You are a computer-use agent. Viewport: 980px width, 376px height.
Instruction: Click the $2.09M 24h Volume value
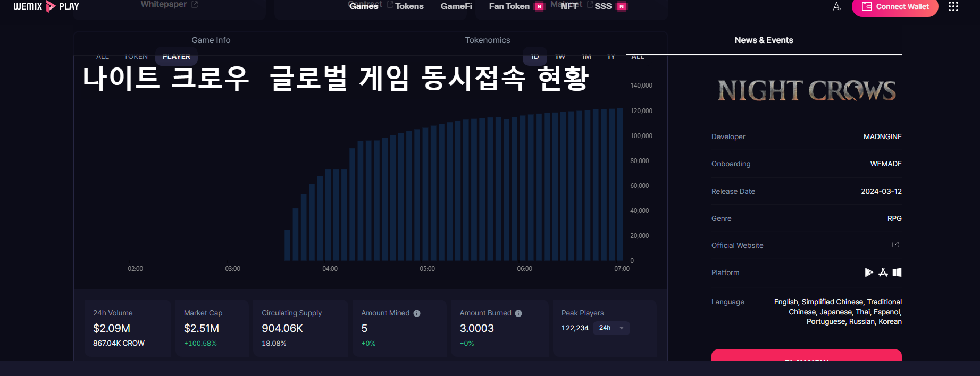click(x=112, y=328)
